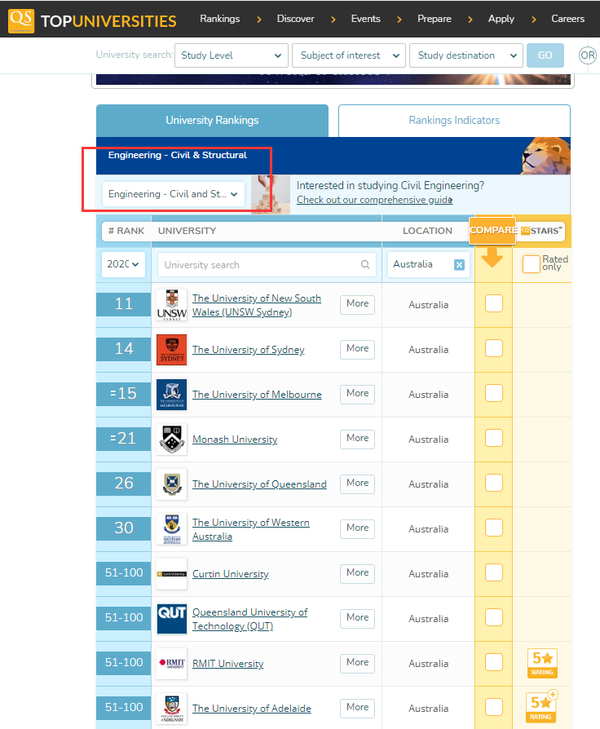The width and height of the screenshot is (600, 729).
Task: Check compare box for University of Melbourne
Action: [x=494, y=393]
